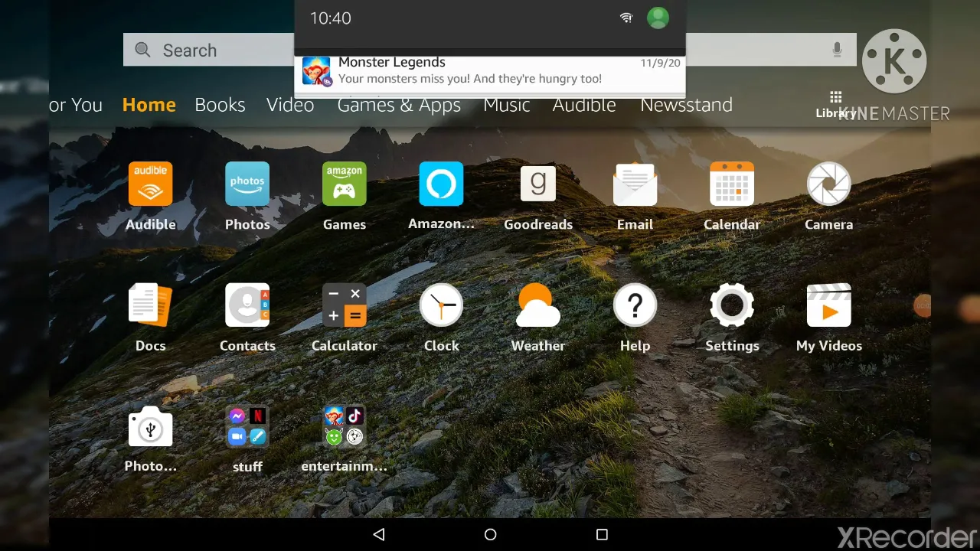Switch to the Video tab
This screenshot has height=551, width=980.
pos(290,105)
